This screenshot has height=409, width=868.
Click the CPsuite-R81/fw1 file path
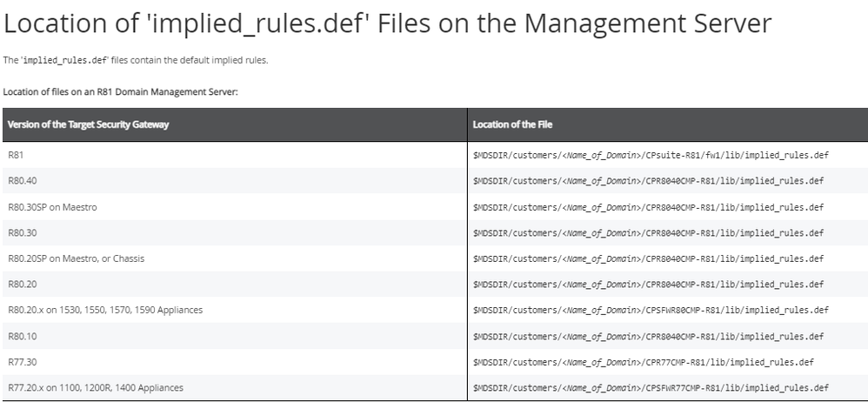coord(651,155)
